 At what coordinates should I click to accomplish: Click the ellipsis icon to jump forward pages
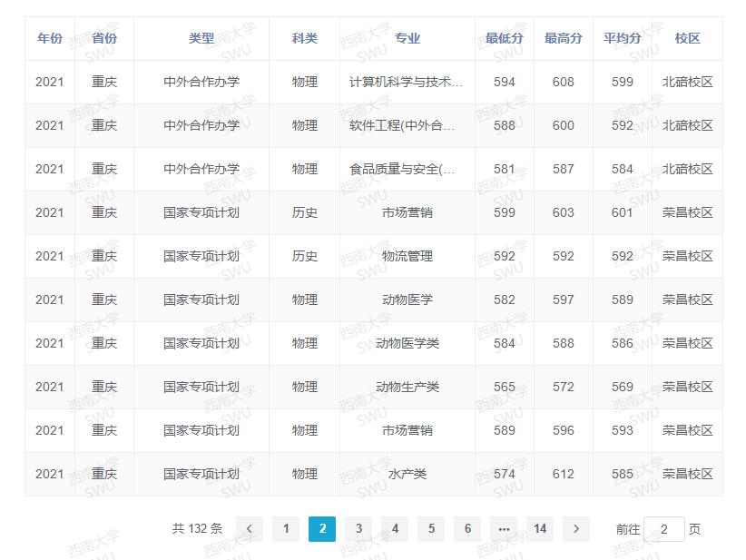click(504, 528)
